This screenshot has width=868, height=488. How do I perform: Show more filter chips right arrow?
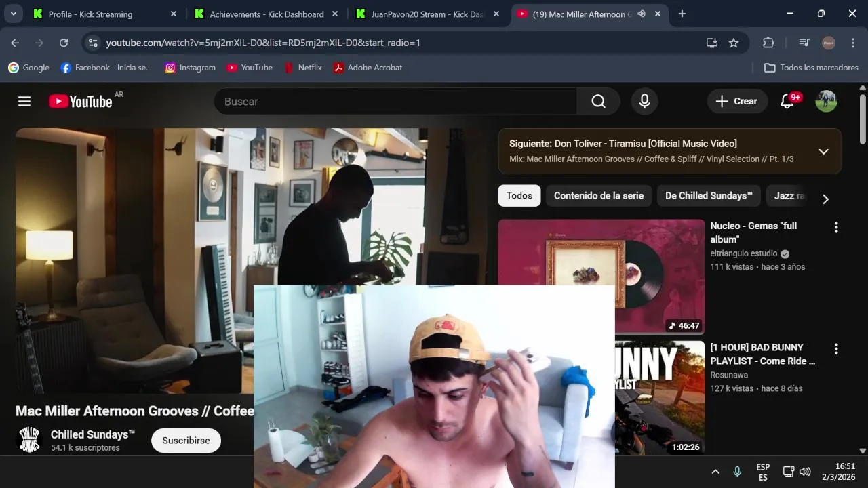coord(825,199)
